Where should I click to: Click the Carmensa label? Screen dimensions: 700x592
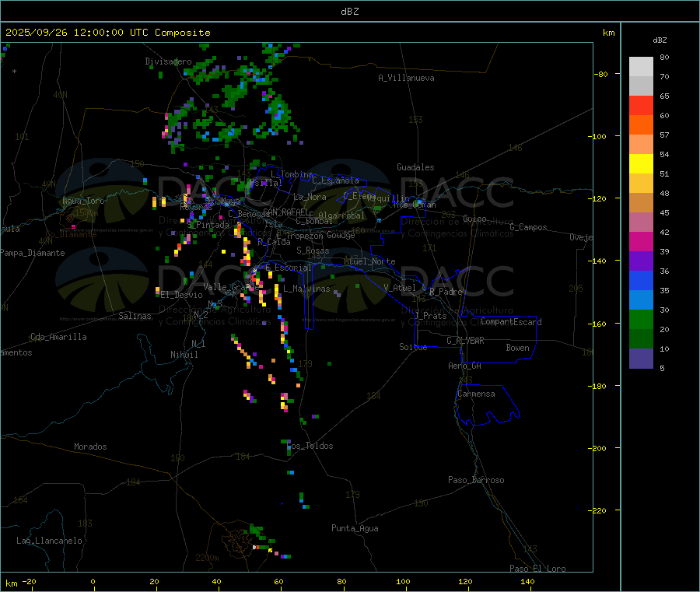(476, 394)
